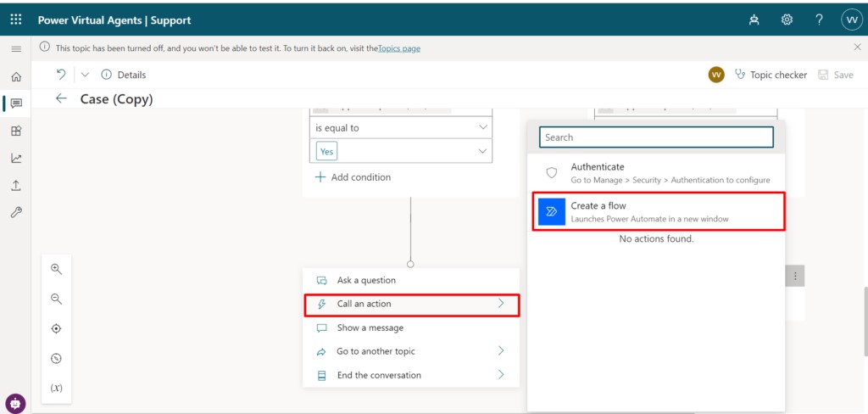The width and height of the screenshot is (868, 414).
Task: Click the info icon in the banner
Action: point(45,48)
